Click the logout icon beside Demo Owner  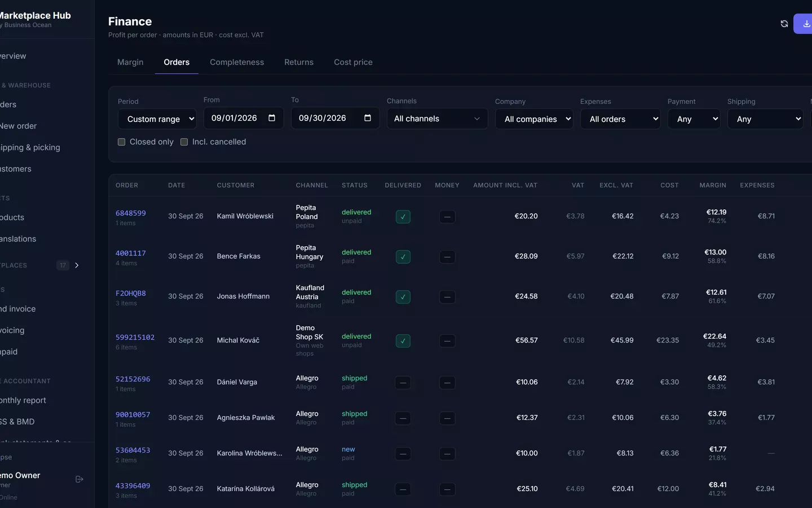coord(80,479)
